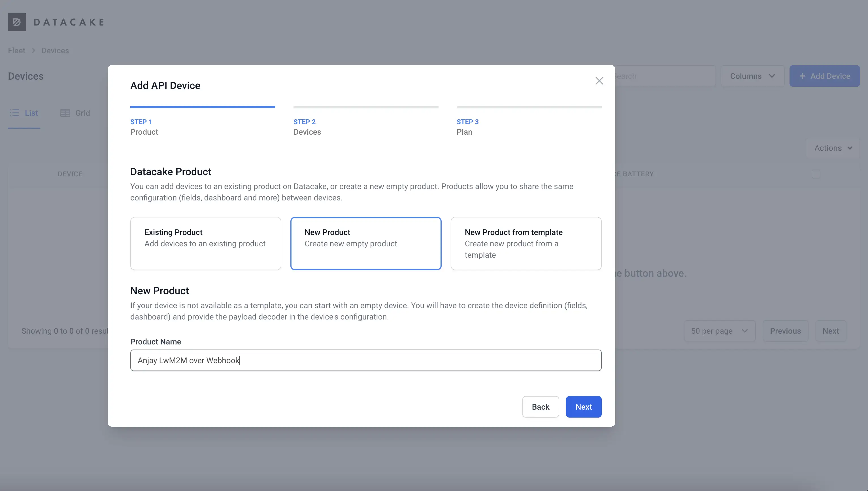Click the devices Search field
Viewport: 868px width, 491px height.
tap(665, 76)
